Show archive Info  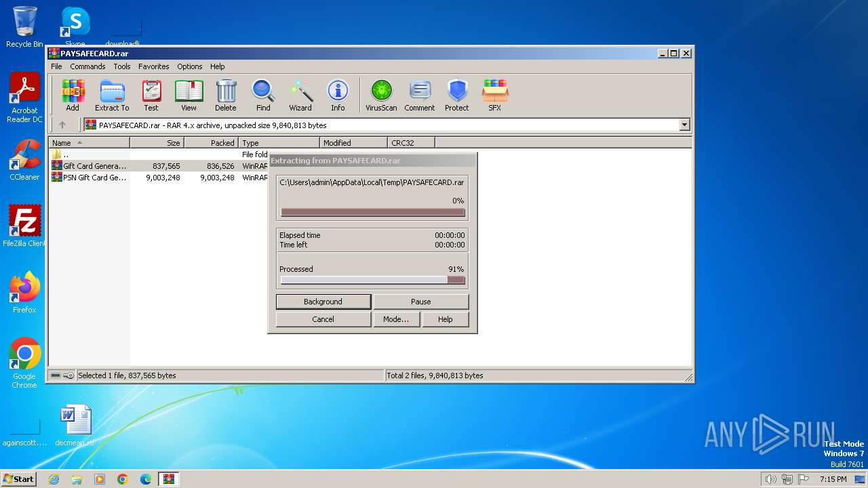pos(338,95)
